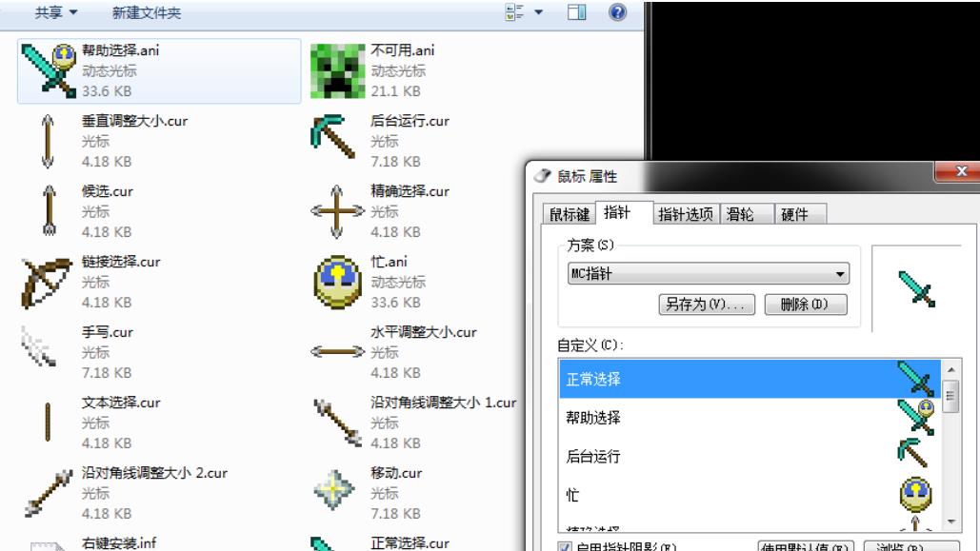Click the sword-clock cursor in 帮助选择 row
Screen dimensions: 980x551
point(915,418)
